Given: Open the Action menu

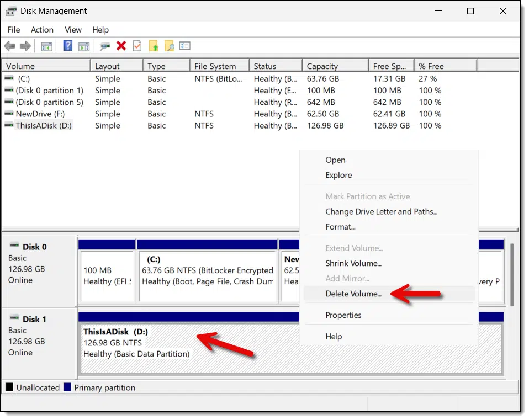Looking at the screenshot, I should click(x=42, y=30).
